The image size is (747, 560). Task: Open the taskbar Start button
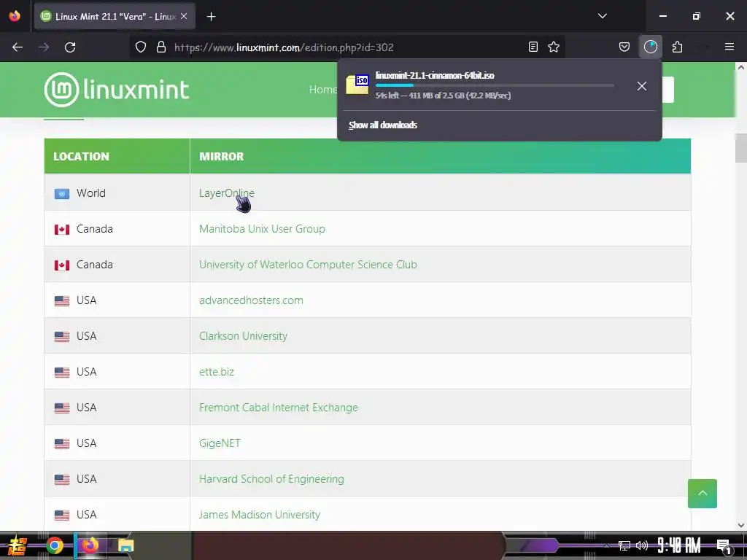(x=18, y=545)
